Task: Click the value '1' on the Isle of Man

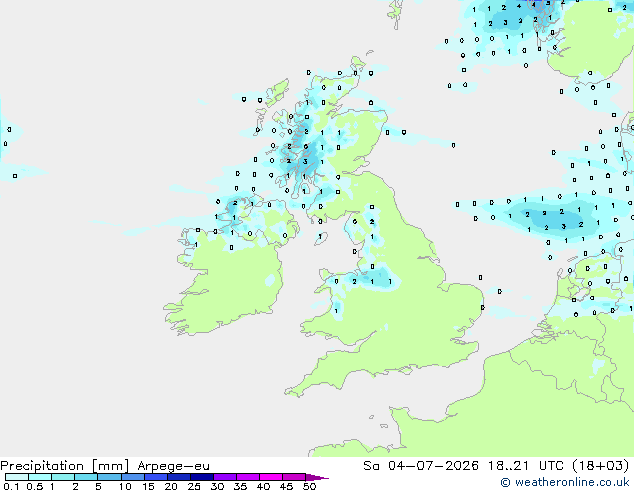Action: click(x=320, y=237)
